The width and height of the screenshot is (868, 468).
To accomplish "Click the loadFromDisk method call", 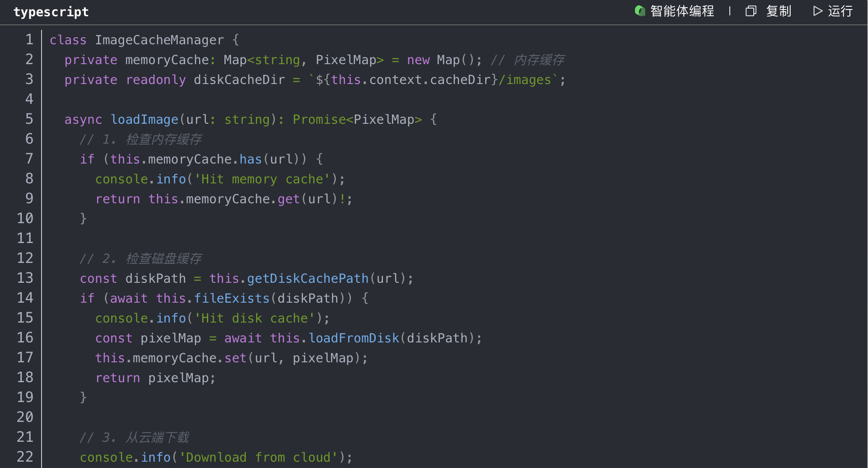I will 354,338.
